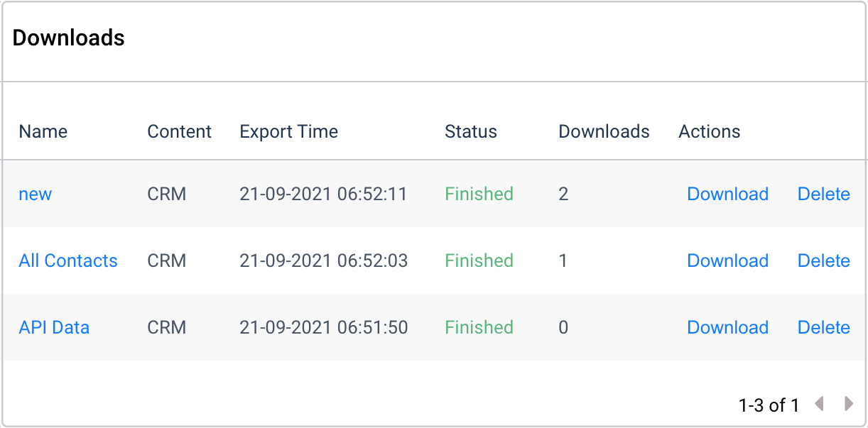868x428 pixels.
Task: Click the Finished status of the new export
Action: click(x=479, y=194)
